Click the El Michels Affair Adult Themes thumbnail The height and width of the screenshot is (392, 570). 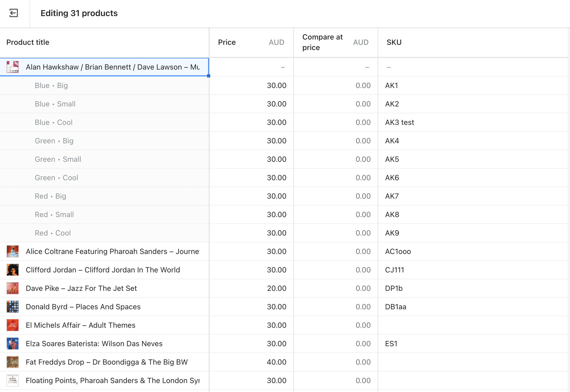pos(12,325)
